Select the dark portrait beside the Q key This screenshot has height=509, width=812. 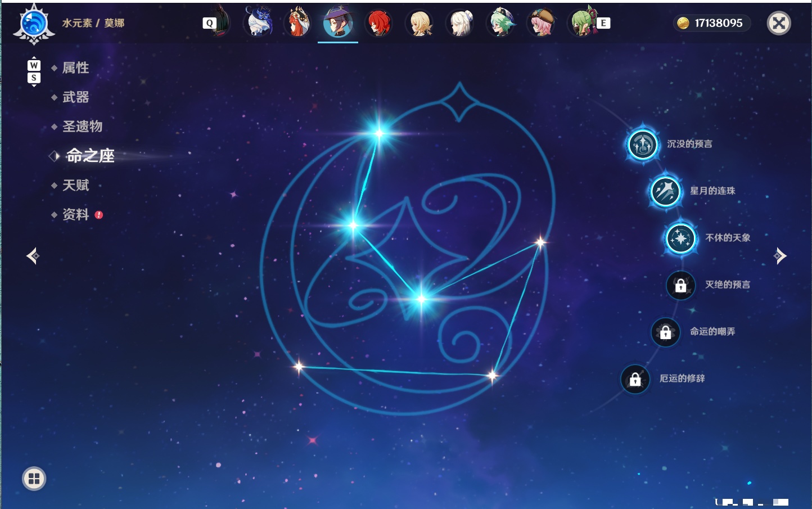pyautogui.click(x=222, y=22)
